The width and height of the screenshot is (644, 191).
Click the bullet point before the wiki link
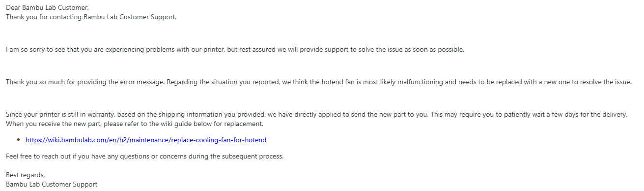(x=19, y=140)
